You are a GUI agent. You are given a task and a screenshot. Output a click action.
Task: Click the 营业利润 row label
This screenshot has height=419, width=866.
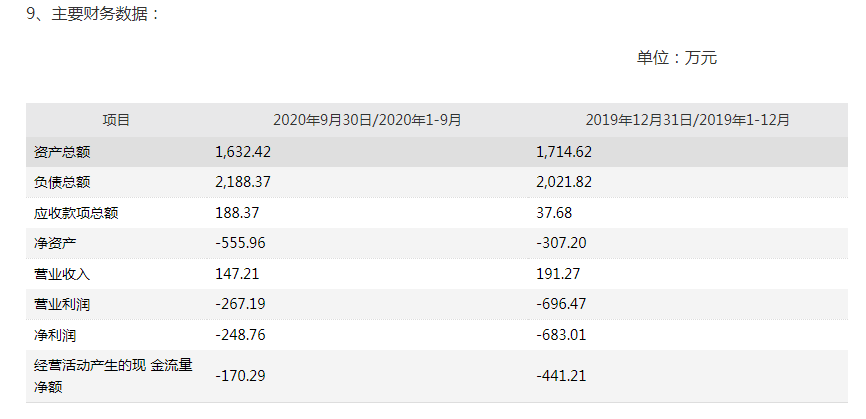pyautogui.click(x=56, y=304)
